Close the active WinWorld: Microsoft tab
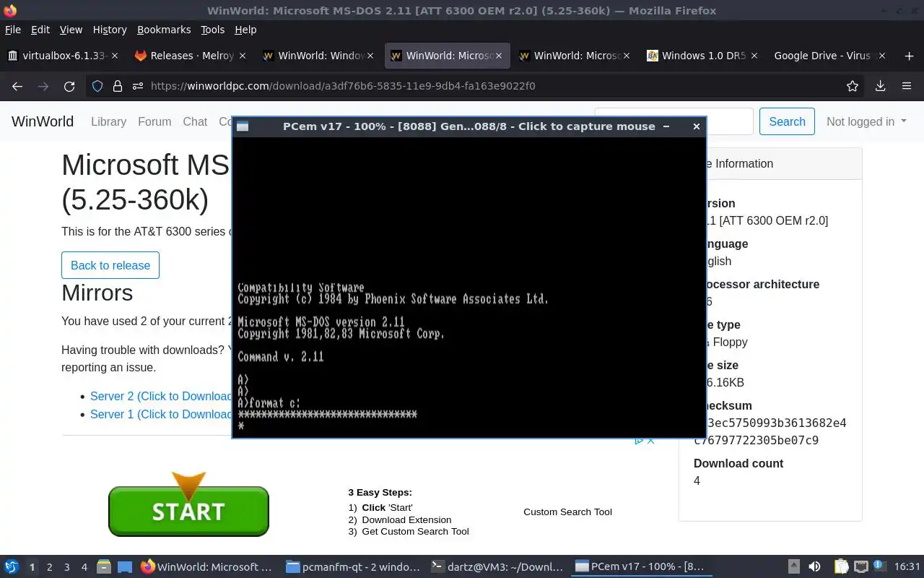Viewport: 924px width, 578px height. coord(498,56)
